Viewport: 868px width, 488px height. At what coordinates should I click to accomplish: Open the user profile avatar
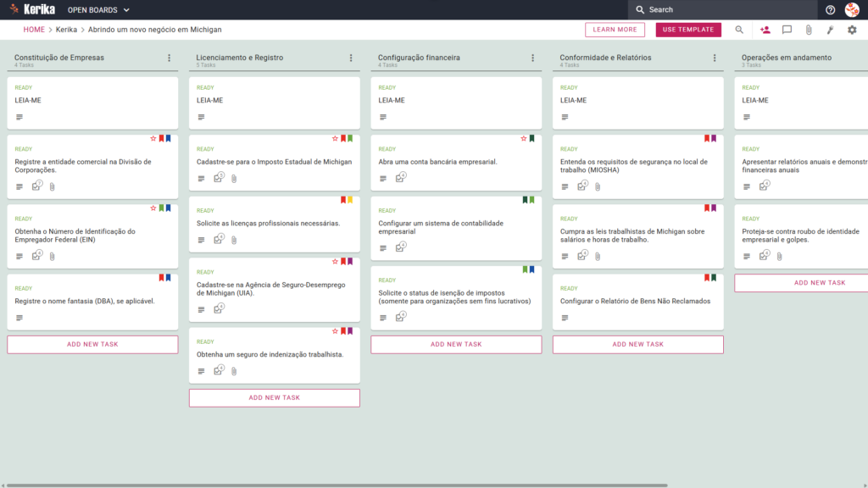[x=852, y=9]
